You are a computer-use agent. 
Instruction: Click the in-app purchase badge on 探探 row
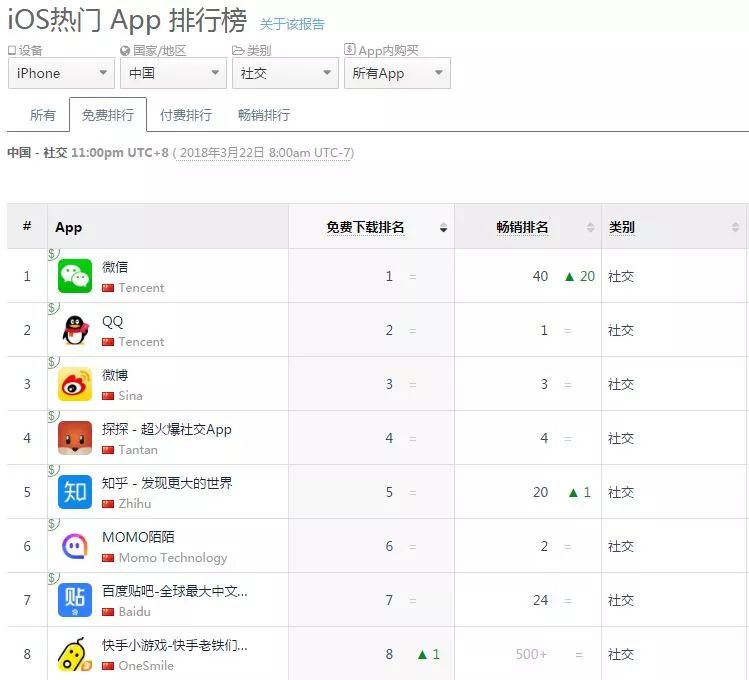pyautogui.click(x=54, y=416)
